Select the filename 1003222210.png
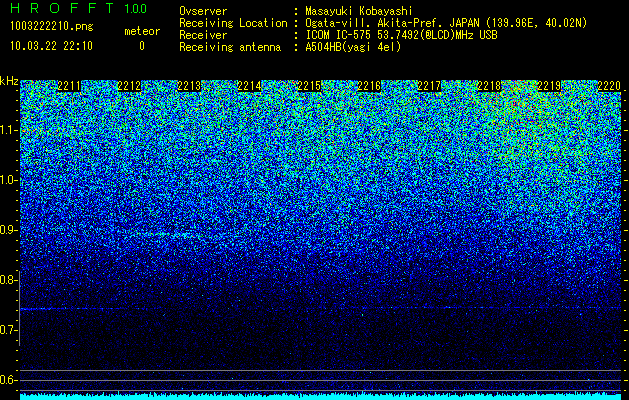This screenshot has height=400, width=629. pyautogui.click(x=52, y=27)
